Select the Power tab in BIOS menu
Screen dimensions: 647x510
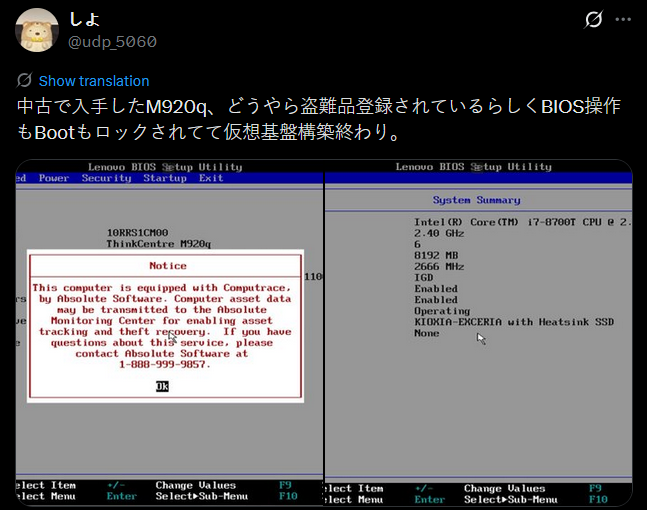[x=53, y=178]
